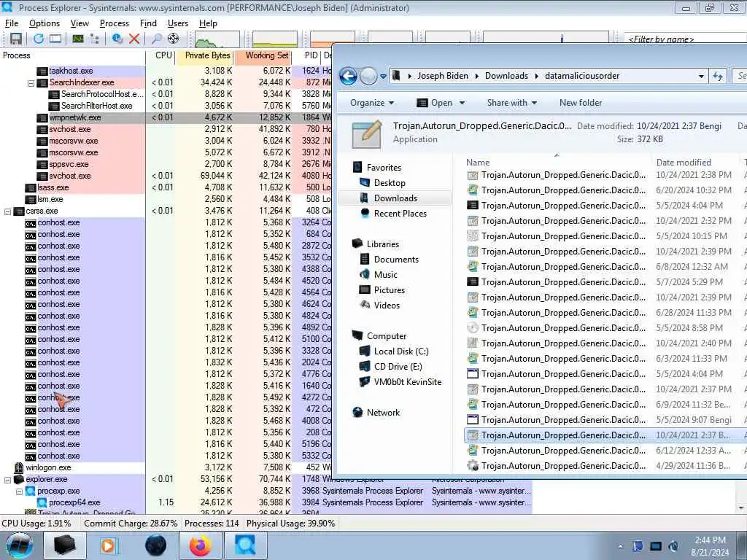Collapse the SearchIndexer.exe tree node
The width and height of the screenshot is (747, 560).
31,83
